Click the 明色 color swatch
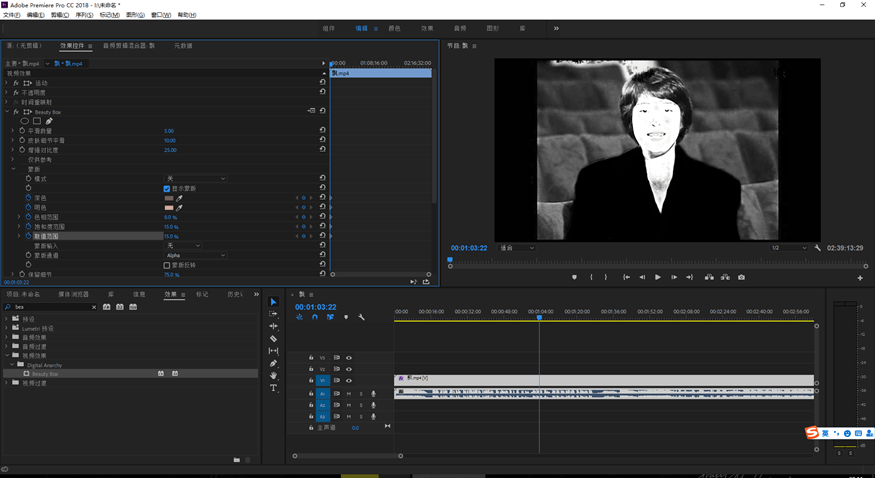875x478 pixels. coord(169,207)
